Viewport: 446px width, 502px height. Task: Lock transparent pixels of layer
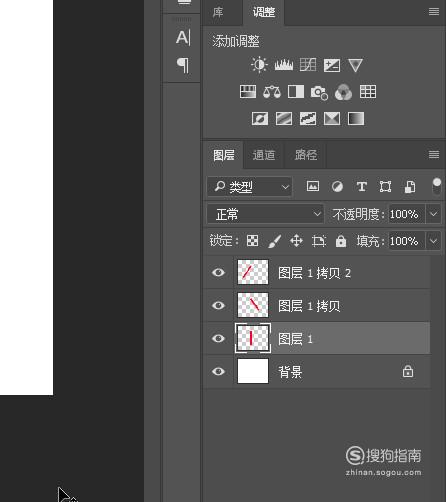point(252,240)
